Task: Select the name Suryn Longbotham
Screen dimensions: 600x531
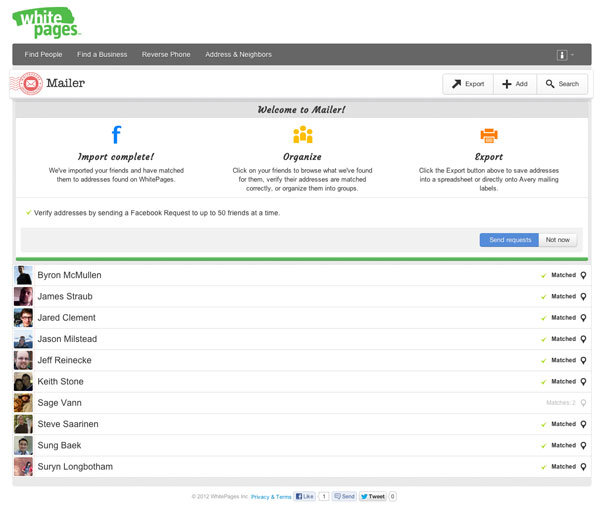Action: pos(75,467)
